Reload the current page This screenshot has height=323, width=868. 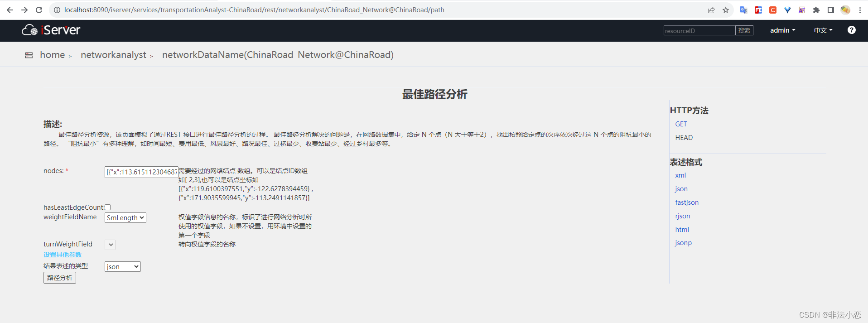pyautogui.click(x=39, y=10)
